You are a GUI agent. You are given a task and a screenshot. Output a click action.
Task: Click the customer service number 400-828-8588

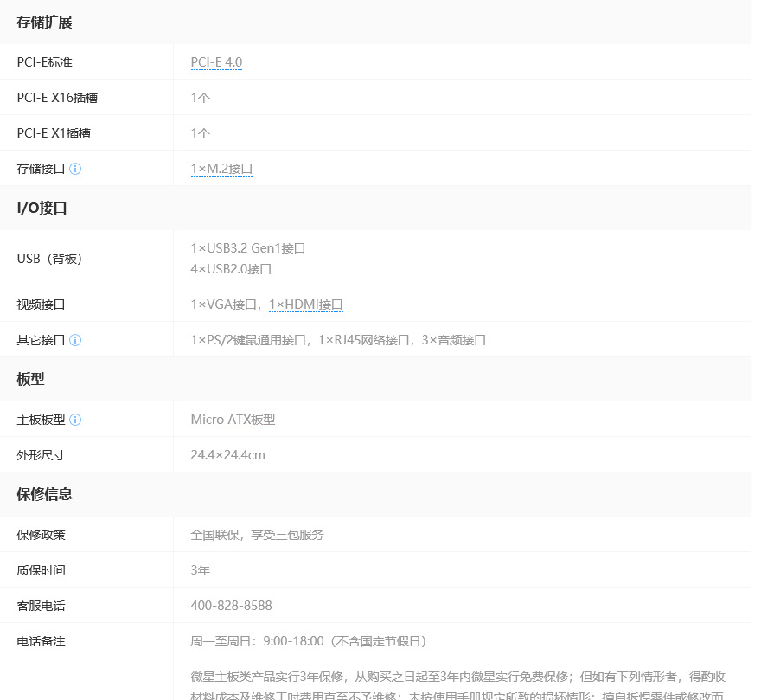click(x=231, y=606)
